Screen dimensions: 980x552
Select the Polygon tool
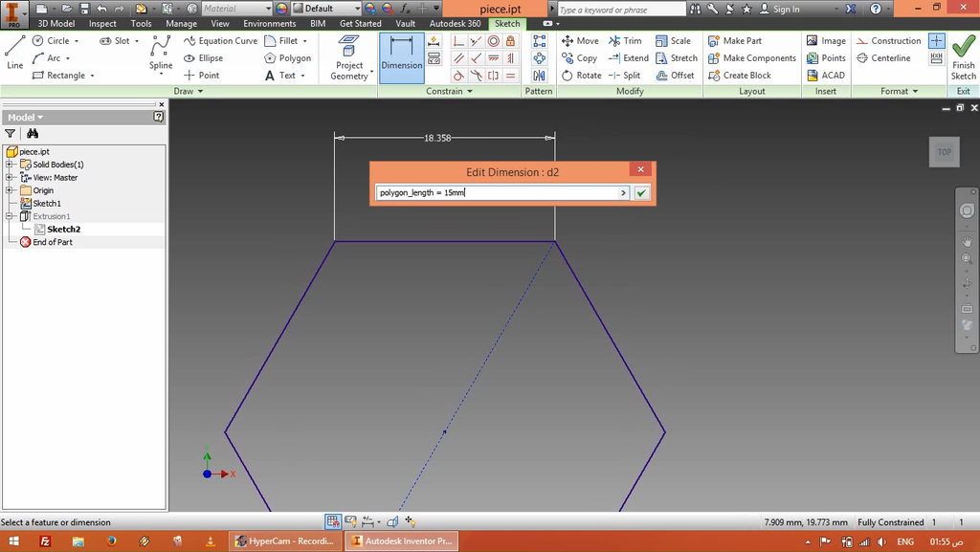pyautogui.click(x=287, y=58)
